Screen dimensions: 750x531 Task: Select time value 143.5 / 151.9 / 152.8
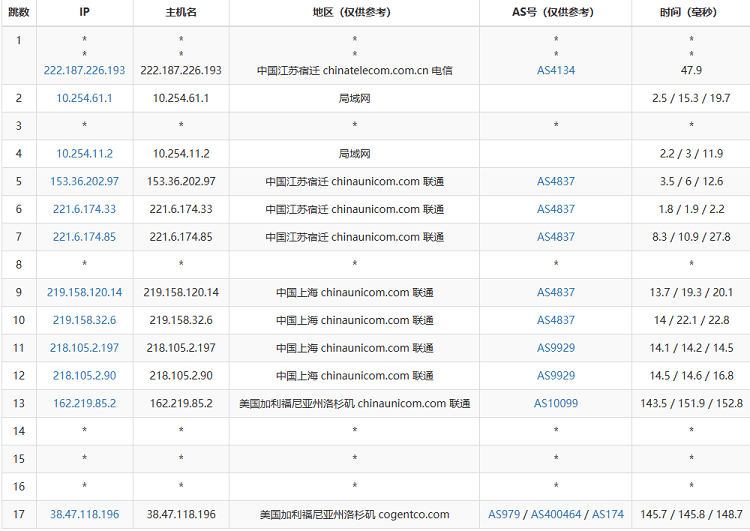(691, 403)
